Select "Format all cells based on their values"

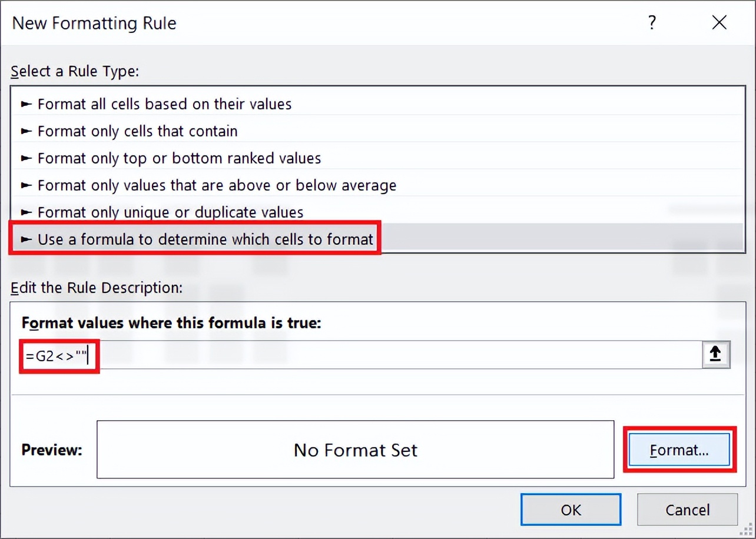point(165,104)
